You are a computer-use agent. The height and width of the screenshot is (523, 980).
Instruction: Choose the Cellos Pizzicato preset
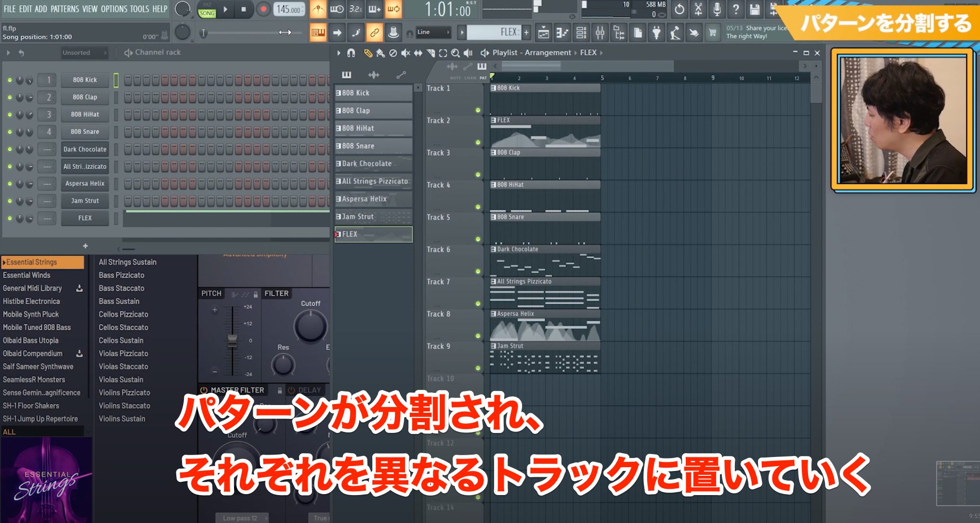coord(123,314)
